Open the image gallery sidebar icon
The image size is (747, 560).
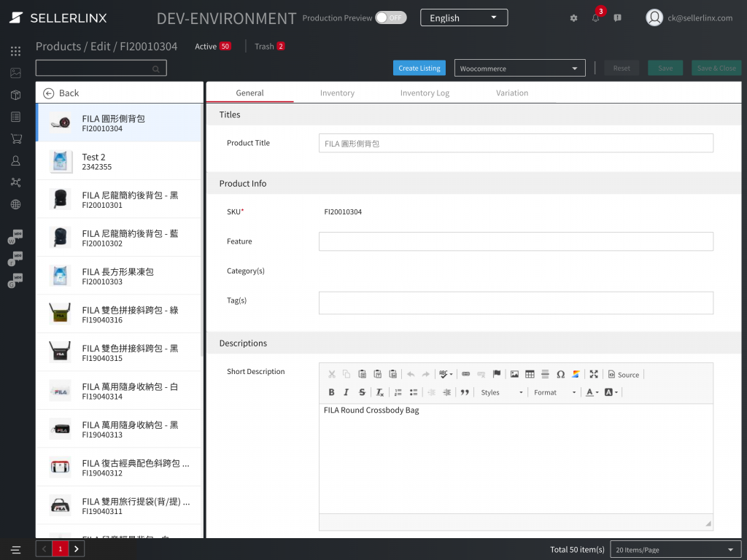click(x=16, y=73)
